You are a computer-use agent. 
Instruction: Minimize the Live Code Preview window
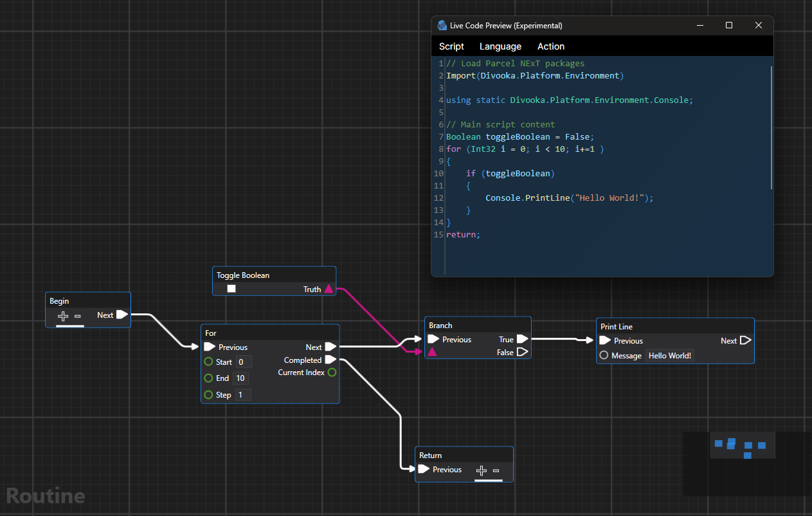(699, 26)
